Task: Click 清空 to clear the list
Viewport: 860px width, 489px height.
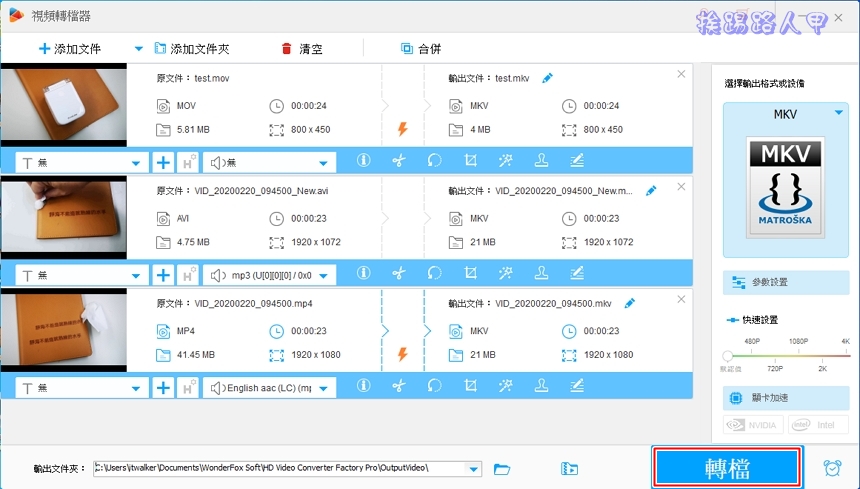Action: (302, 49)
